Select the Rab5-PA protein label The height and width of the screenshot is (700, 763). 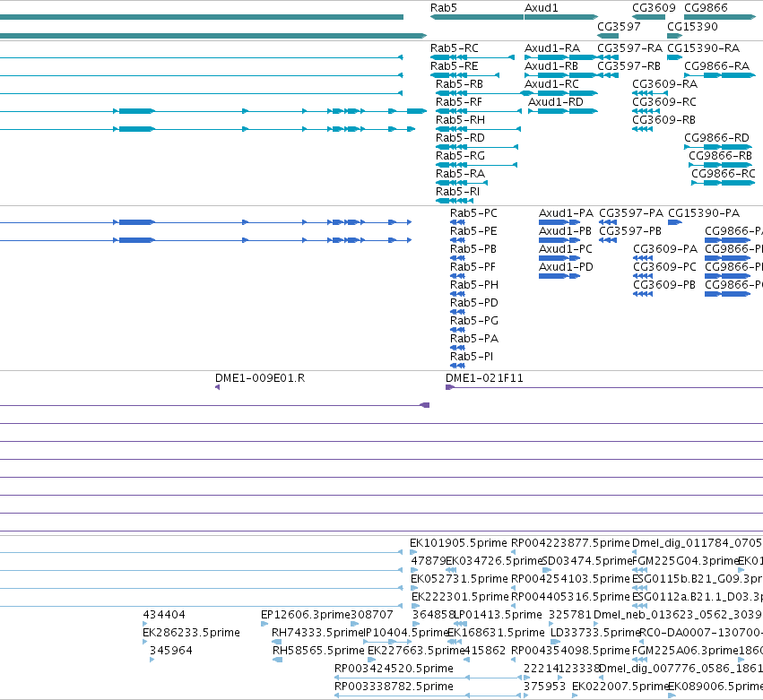(x=474, y=339)
